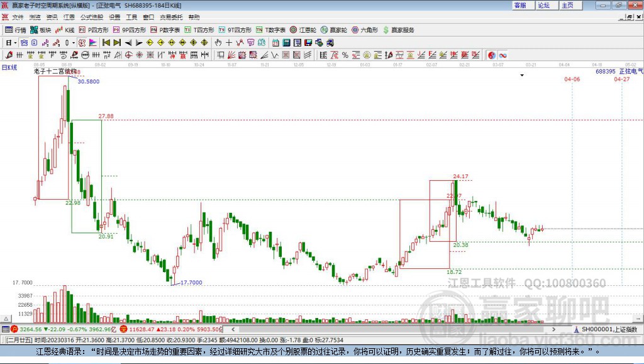Viewport: 644px width, 364px height.
Task: Step the chart right with the black right arrow
Action: tap(139, 42)
